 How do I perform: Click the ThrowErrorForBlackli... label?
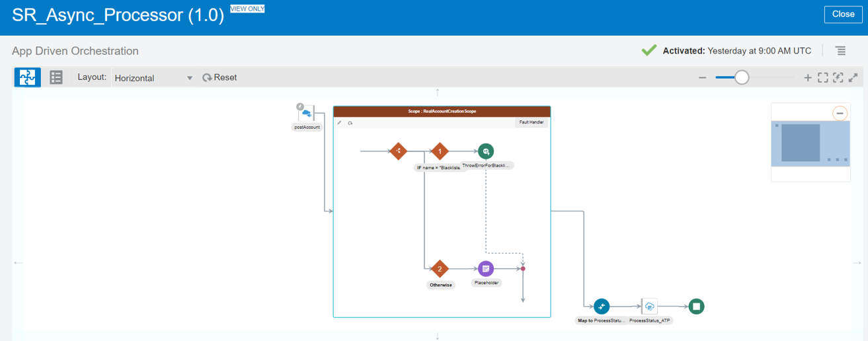(487, 165)
